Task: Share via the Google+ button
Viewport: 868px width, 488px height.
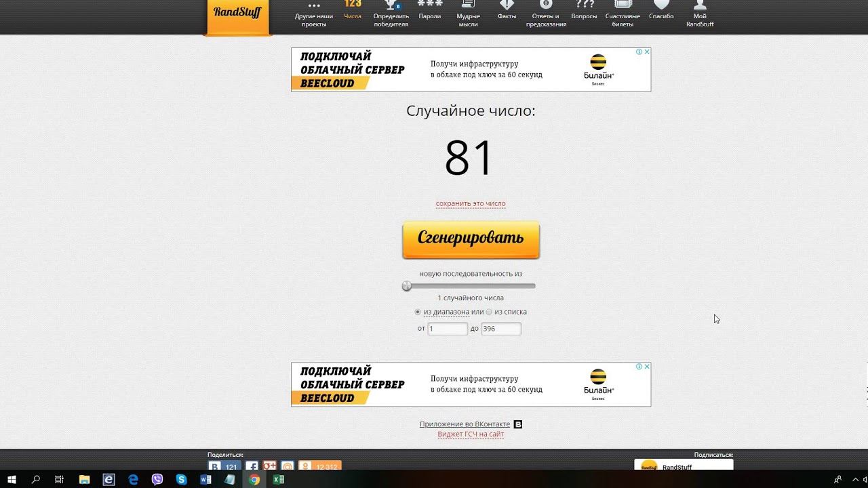Action: click(270, 466)
